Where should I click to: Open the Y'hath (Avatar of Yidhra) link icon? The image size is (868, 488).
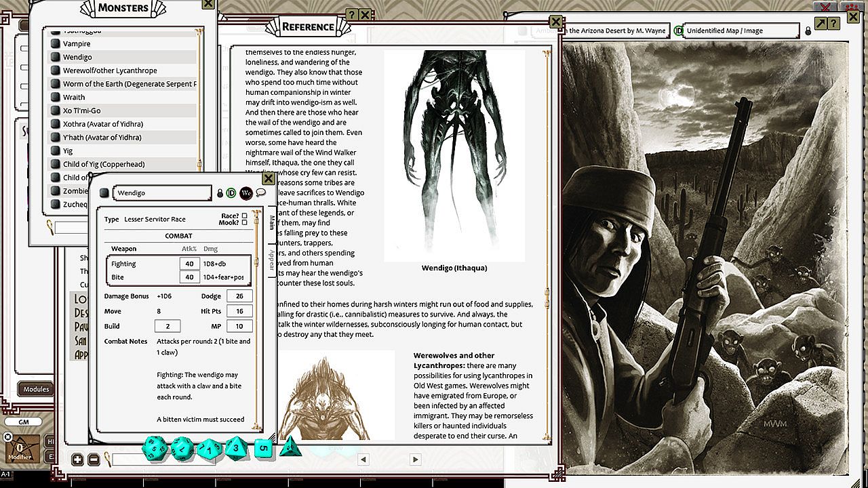tap(56, 138)
